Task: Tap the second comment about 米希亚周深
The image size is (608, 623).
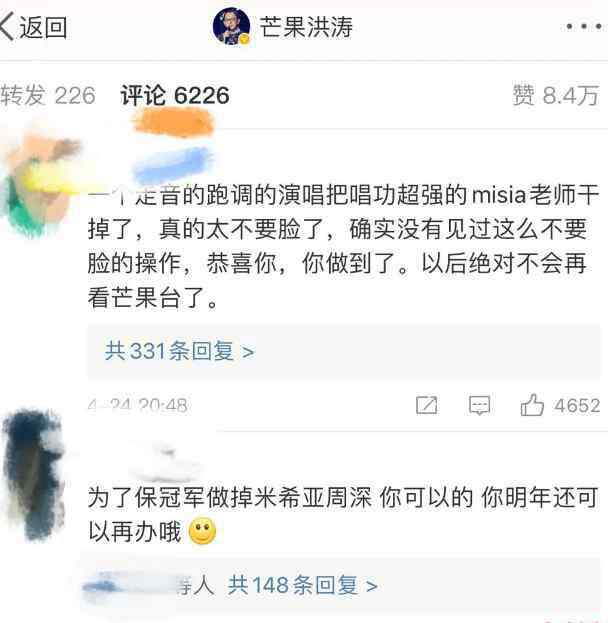Action: pos(343,515)
